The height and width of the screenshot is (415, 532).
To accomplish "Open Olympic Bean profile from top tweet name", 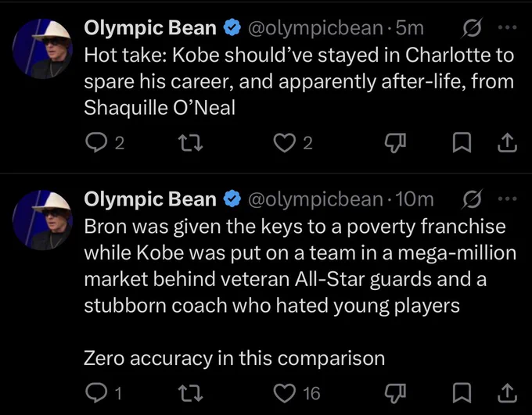I will click(150, 28).
